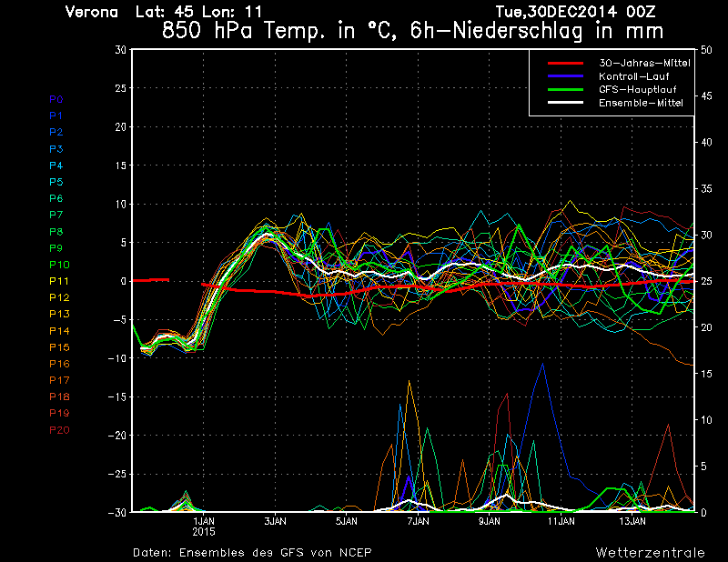Click the "P14" ensemble member label
Image resolution: width=728 pixels, height=562 pixels.
[59, 331]
